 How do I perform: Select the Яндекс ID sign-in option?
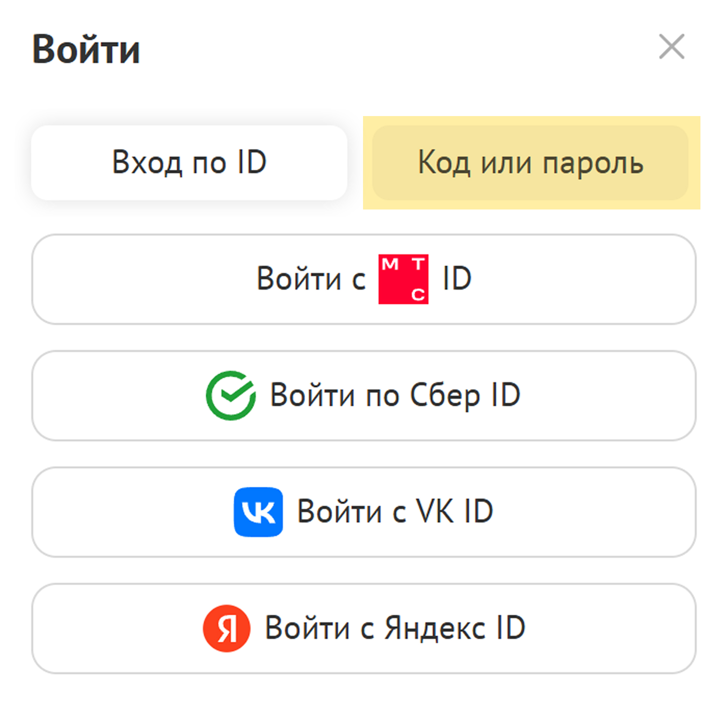[364, 627]
